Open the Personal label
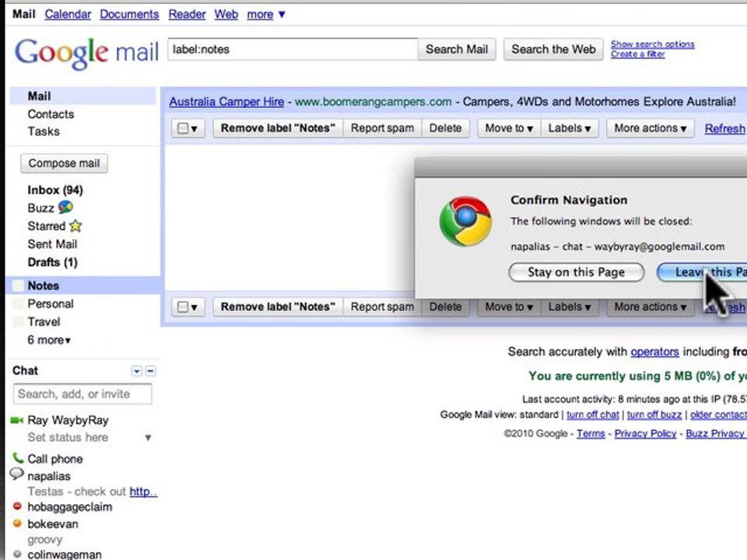Viewport: 747px width, 560px height. point(51,304)
